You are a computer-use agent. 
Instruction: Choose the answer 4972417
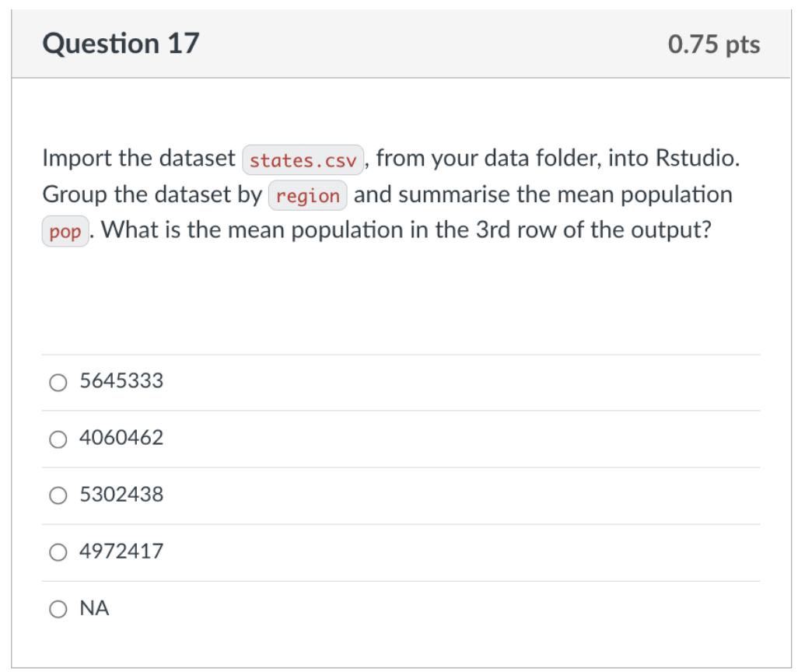coord(121,551)
